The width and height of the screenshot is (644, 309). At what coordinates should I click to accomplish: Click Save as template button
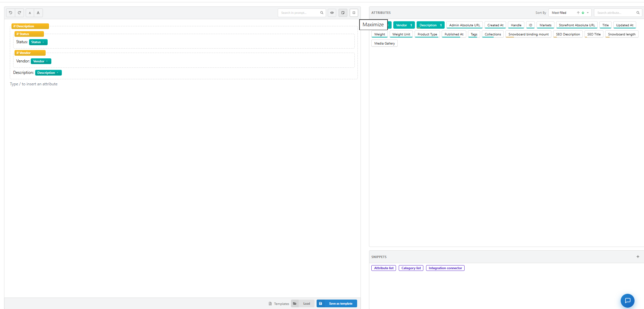(x=337, y=304)
